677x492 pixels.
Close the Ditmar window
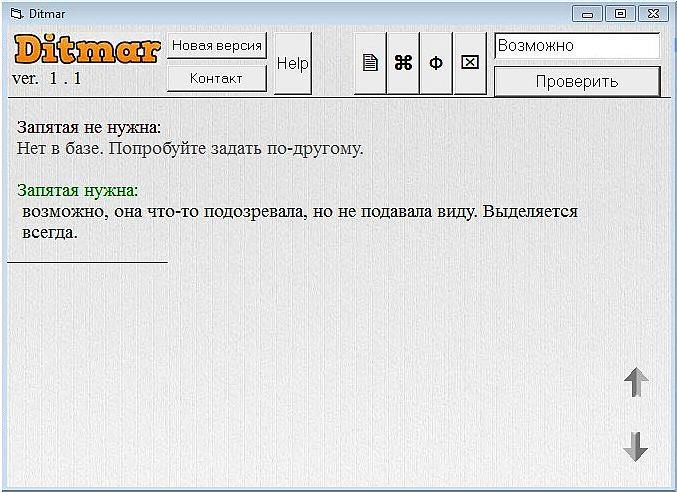point(653,13)
